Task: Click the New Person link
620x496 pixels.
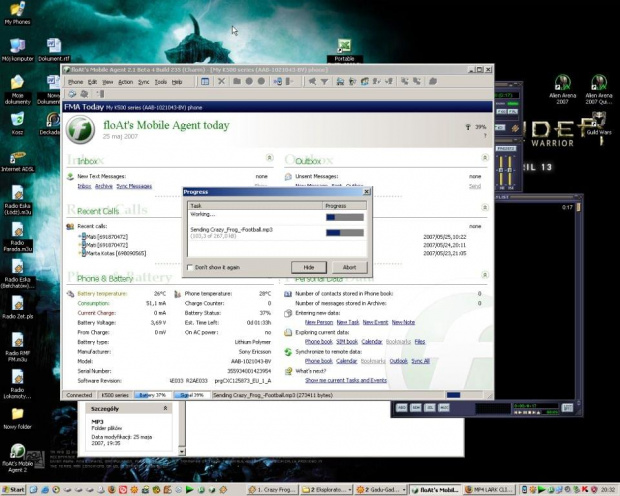Action: click(x=319, y=322)
